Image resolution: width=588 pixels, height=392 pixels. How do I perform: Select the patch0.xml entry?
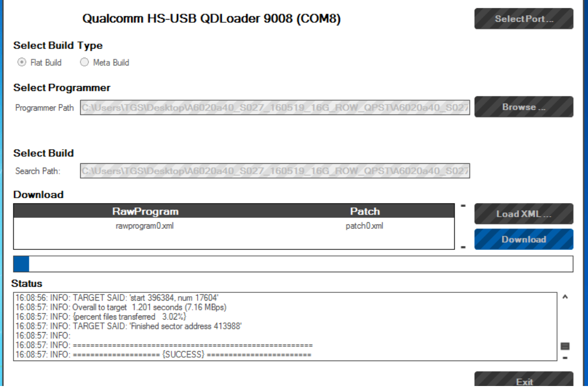(x=364, y=226)
